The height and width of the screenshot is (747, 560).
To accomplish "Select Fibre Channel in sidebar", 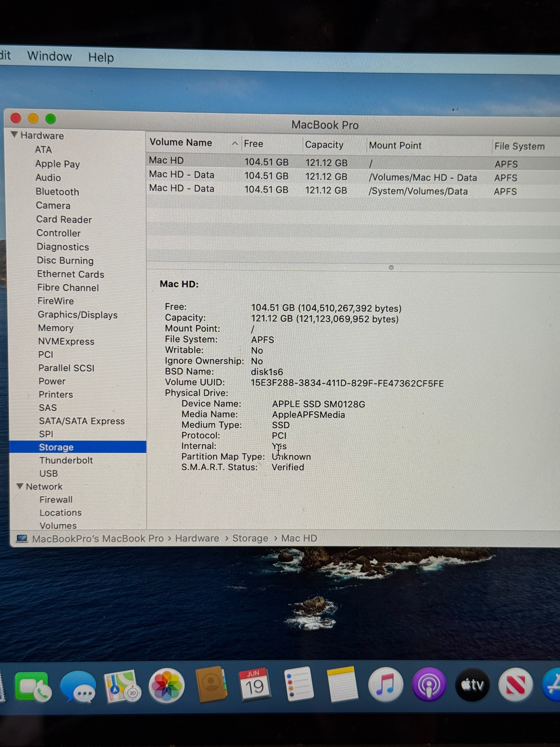I will [68, 287].
